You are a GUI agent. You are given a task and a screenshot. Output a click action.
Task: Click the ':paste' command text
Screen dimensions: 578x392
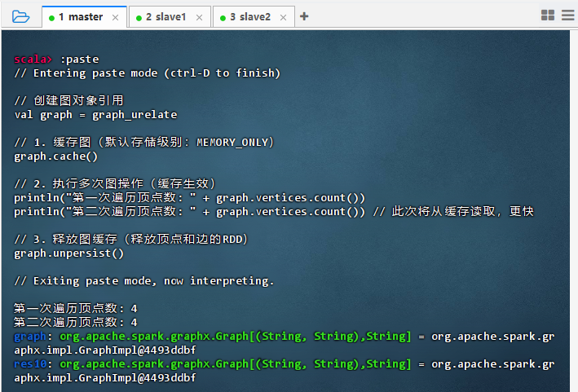[x=80, y=59]
